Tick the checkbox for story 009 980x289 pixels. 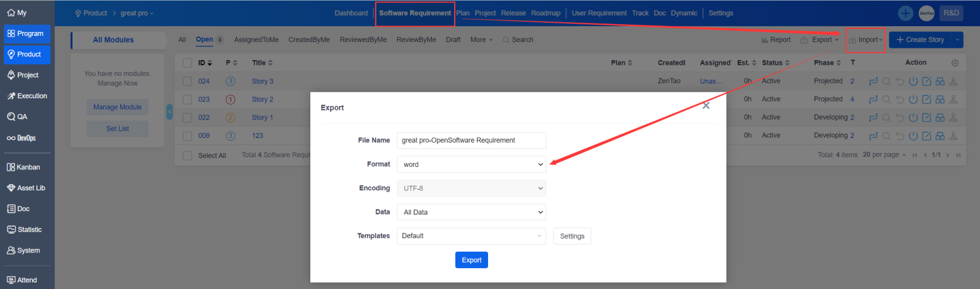(x=188, y=135)
